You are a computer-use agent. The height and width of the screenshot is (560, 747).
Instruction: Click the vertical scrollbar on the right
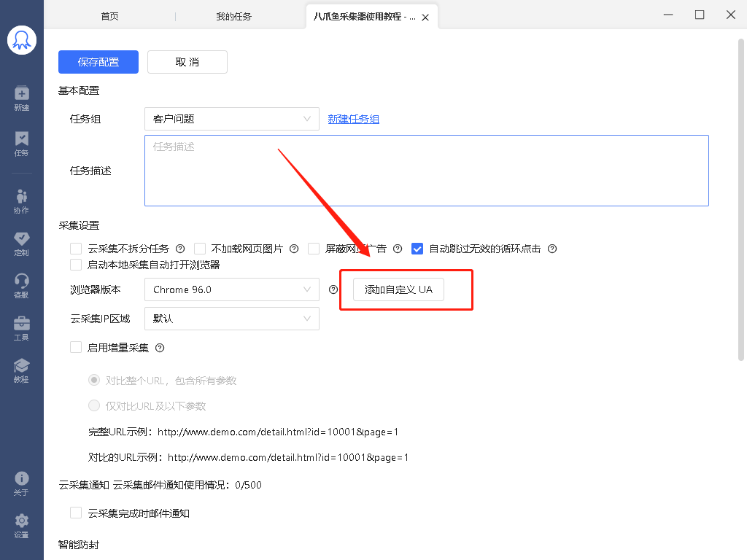741,200
